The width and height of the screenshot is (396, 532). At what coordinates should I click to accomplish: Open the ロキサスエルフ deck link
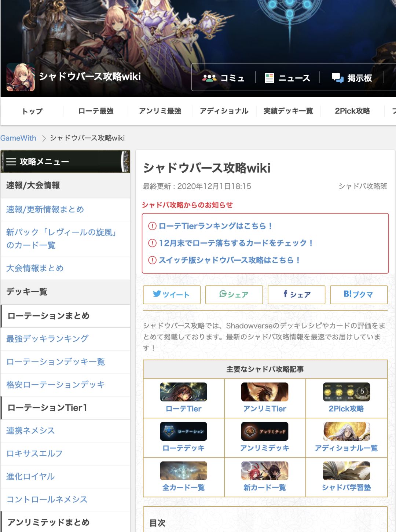[34, 454]
